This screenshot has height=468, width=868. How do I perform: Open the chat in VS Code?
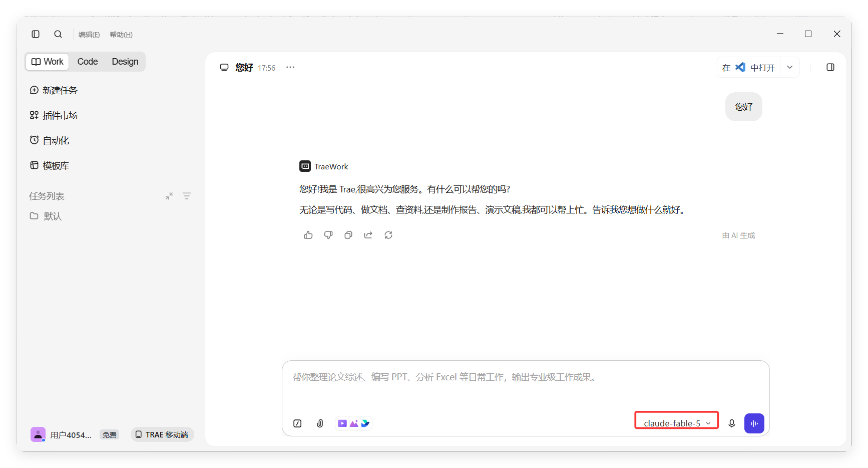(749, 68)
